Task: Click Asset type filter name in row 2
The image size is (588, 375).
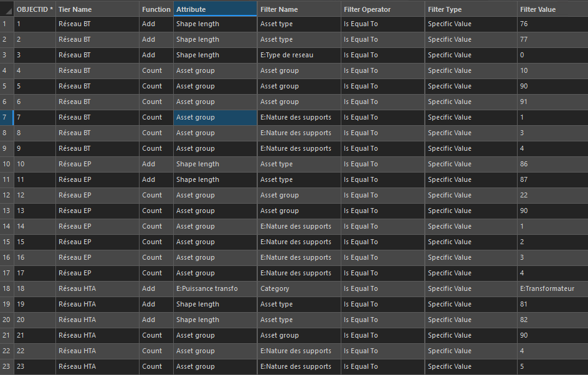Action: [299, 39]
